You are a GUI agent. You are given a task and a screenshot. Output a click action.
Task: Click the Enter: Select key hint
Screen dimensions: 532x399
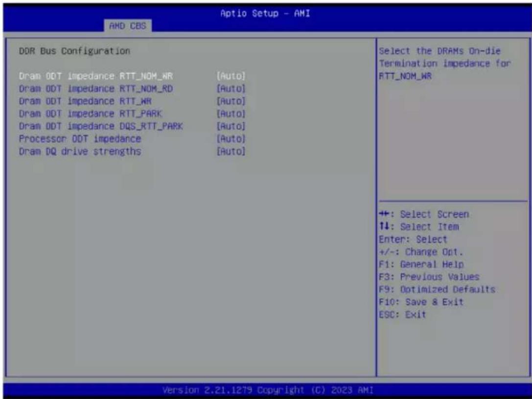pos(413,239)
